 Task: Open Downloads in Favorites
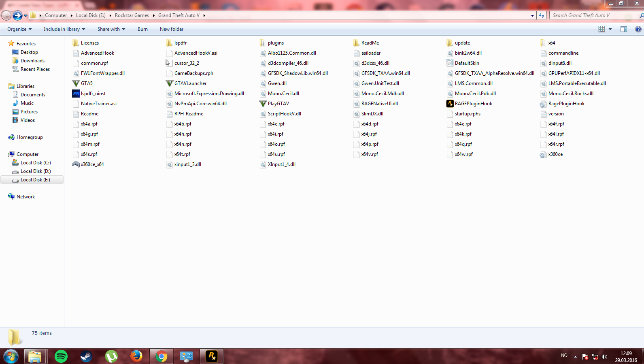32,61
